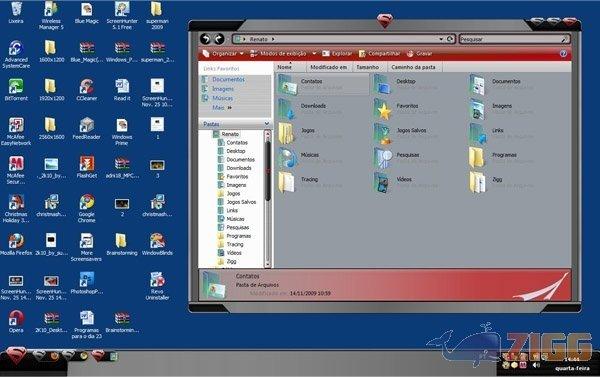The width and height of the screenshot is (600, 377).
Task: Launch Advanced SystemCare shortcut
Action: (x=16, y=54)
